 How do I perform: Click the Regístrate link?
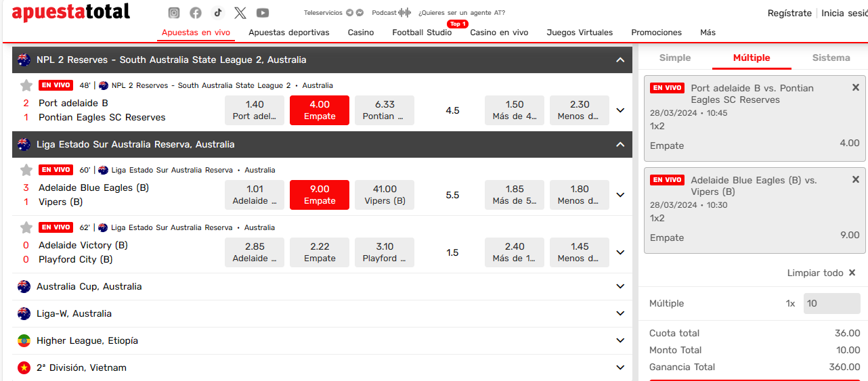click(789, 13)
